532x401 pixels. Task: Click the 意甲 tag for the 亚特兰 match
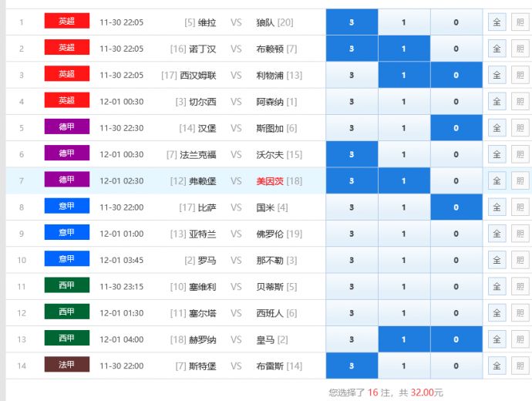[67, 233]
